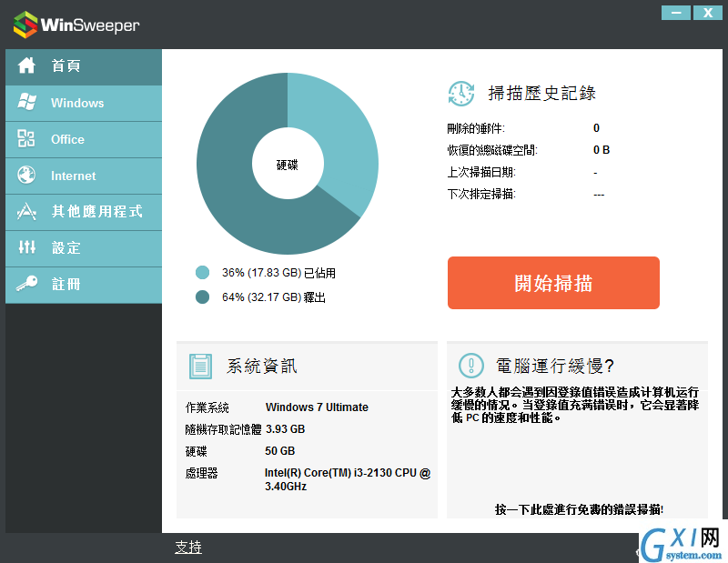
Task: Click the house icon beside 首頁
Action: coord(26,65)
